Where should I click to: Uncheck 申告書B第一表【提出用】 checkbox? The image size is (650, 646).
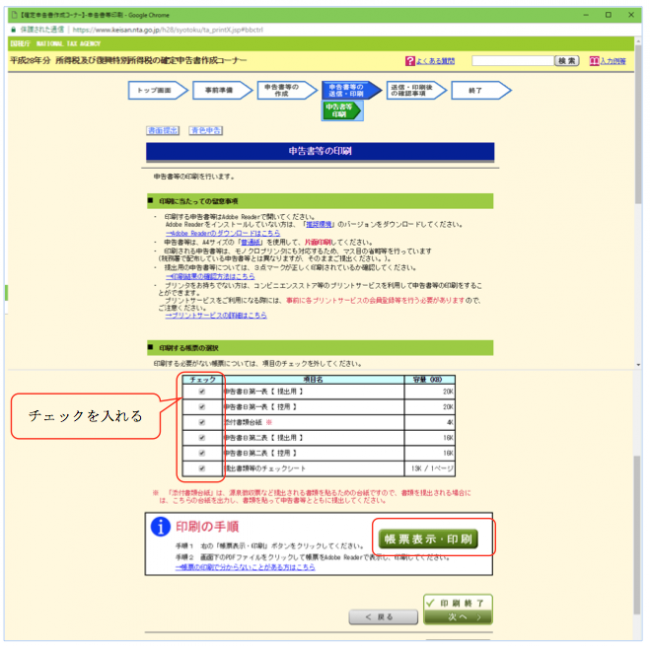tap(202, 393)
